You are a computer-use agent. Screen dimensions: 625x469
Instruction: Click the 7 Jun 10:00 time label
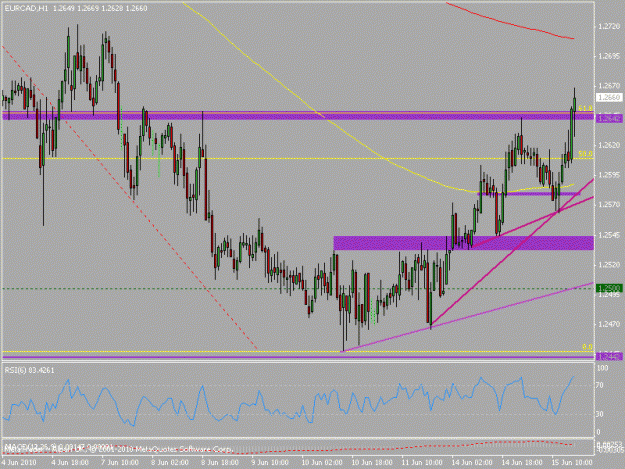(x=120, y=463)
